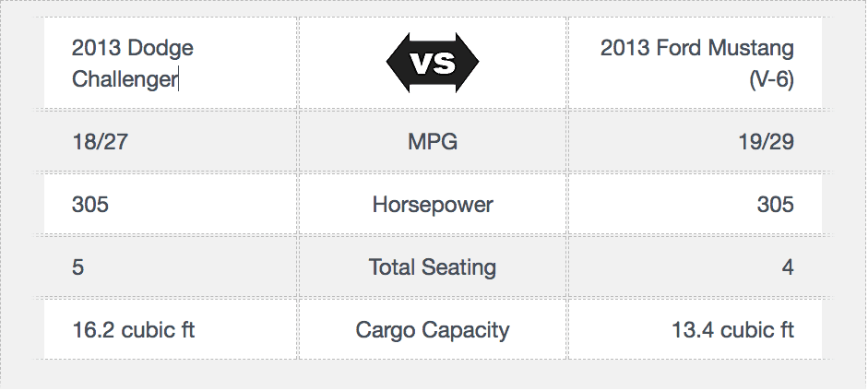This screenshot has height=391, width=868.
Task: Click the VS double-arrow icon
Action: (x=433, y=63)
